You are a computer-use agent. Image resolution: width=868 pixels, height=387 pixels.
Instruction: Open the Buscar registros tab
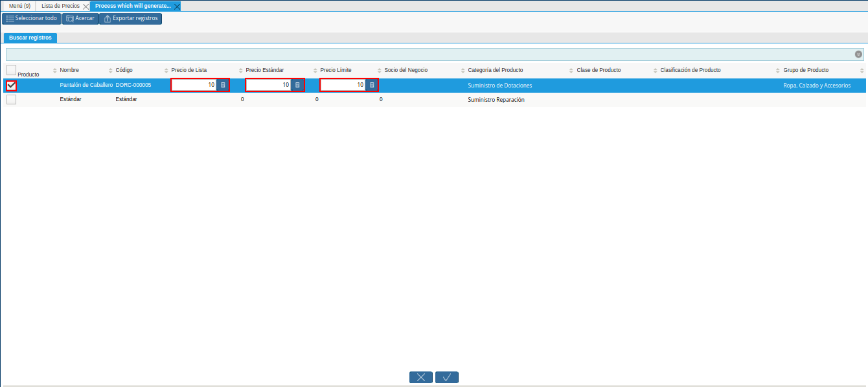30,38
